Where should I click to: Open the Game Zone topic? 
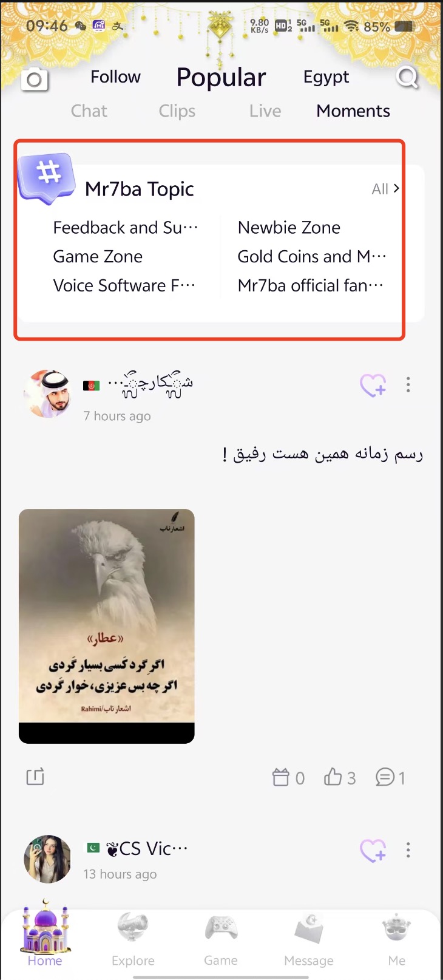(x=98, y=257)
